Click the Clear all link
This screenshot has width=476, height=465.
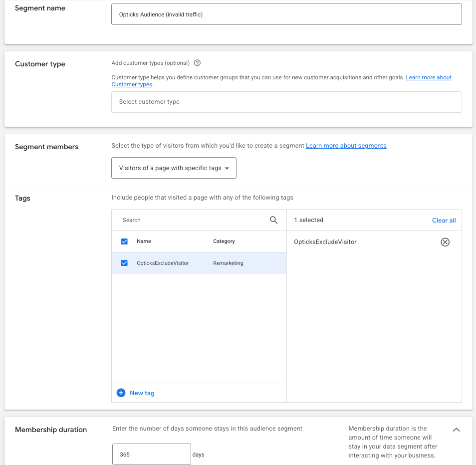tap(444, 220)
